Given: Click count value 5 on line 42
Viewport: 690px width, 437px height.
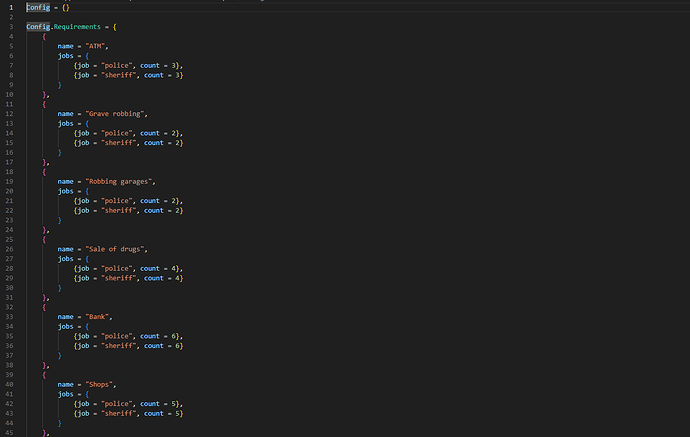Looking at the screenshot, I should coord(173,404).
